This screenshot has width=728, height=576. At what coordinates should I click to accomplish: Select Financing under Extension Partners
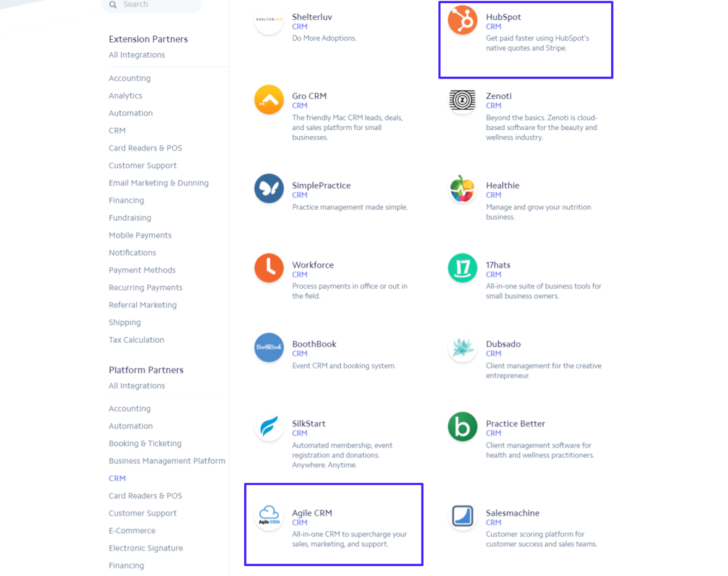(x=127, y=201)
